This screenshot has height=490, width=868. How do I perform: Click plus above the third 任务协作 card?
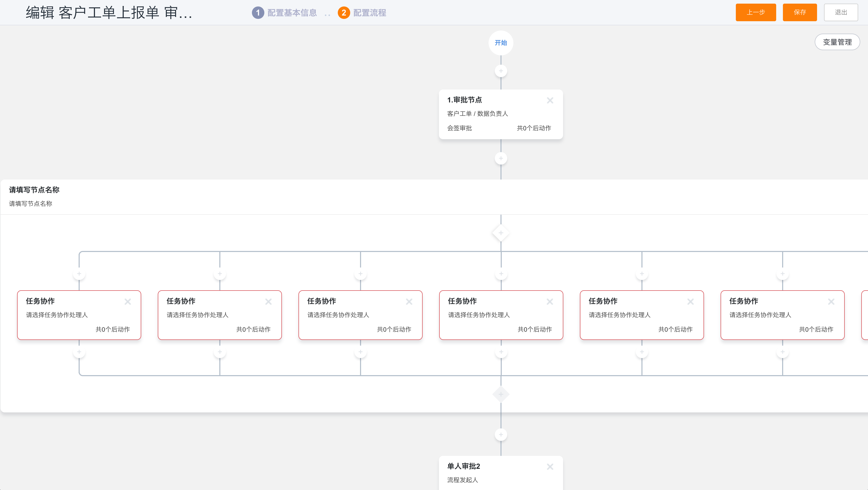(360, 274)
